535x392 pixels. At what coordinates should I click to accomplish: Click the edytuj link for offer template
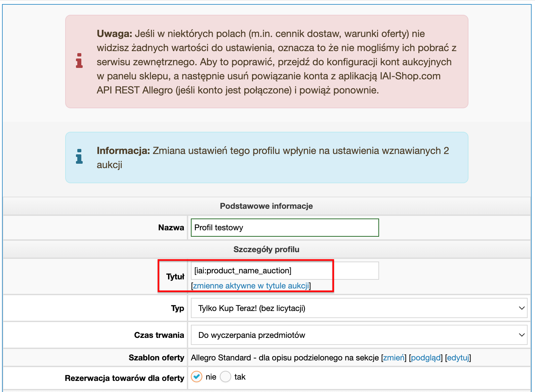click(458, 358)
